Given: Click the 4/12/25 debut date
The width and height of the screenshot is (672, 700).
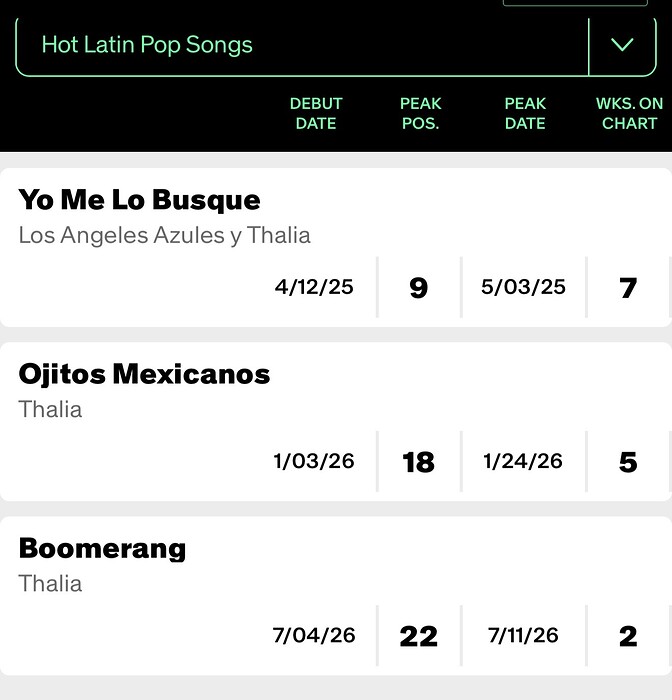Looking at the screenshot, I should point(314,287).
